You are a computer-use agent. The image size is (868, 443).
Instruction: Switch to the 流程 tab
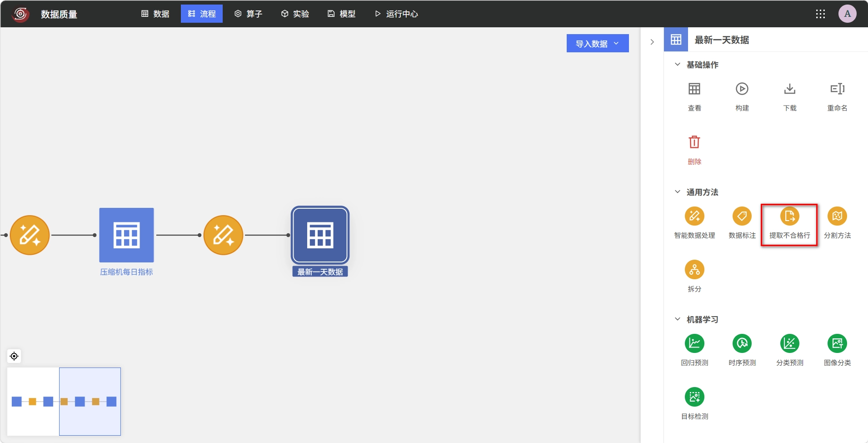click(202, 14)
